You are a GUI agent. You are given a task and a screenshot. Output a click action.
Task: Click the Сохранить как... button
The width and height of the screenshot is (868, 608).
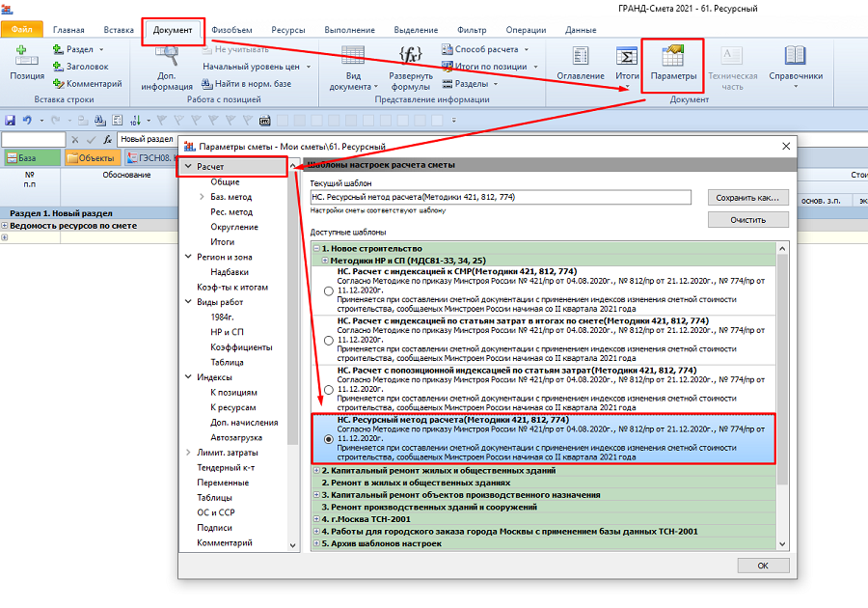[747, 198]
